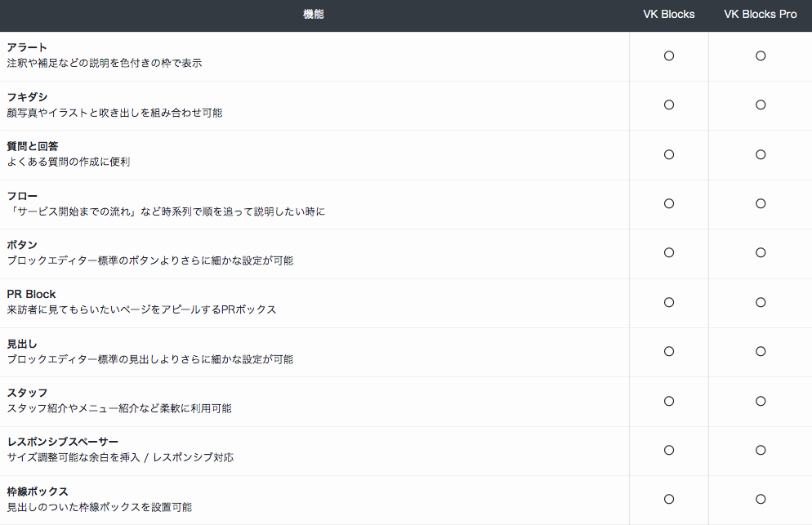The height and width of the screenshot is (525, 812).
Task: Click the circle for フロー under VK Blocks Pro
Action: (x=761, y=204)
